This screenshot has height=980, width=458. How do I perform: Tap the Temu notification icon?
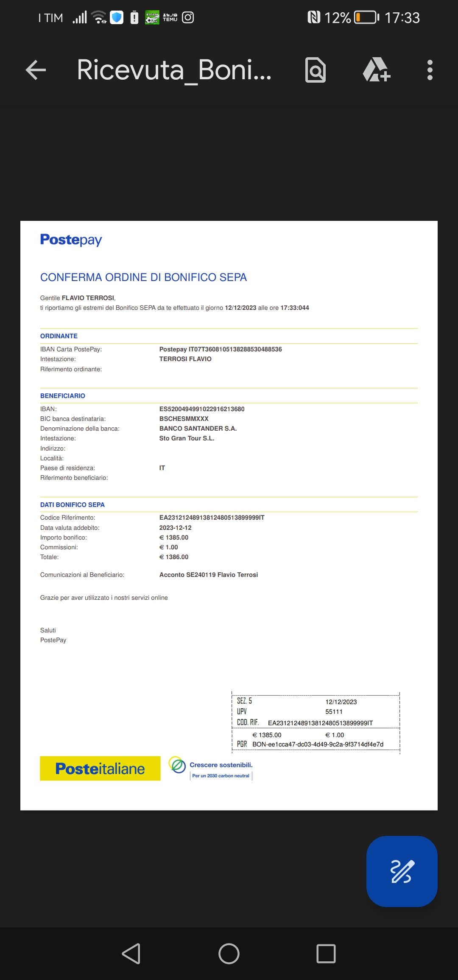pyautogui.click(x=170, y=17)
